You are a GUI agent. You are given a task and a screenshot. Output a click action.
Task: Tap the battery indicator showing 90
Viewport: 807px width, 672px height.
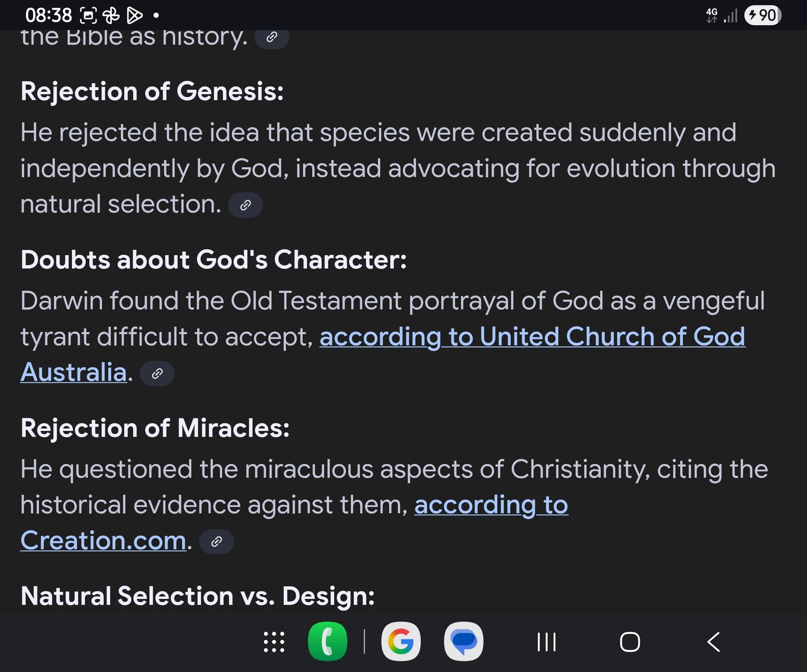763,16
